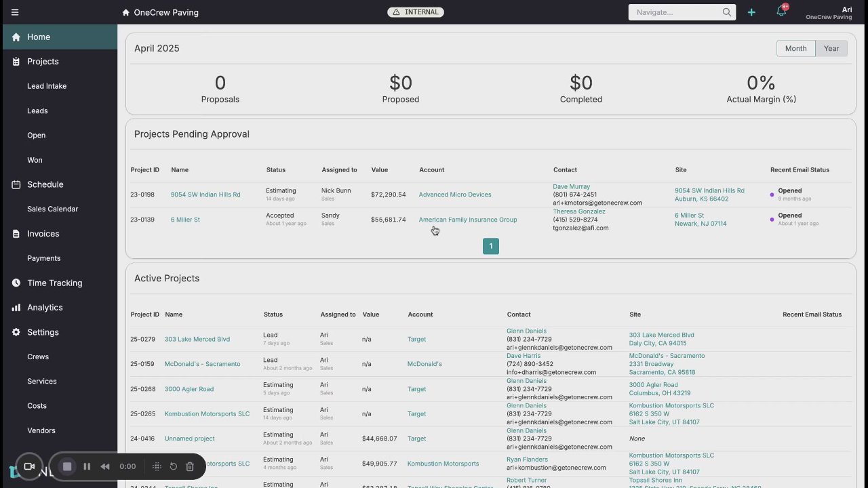Click the recorder drag grip icon
Viewport: 868px width, 488px height.
[157, 466]
